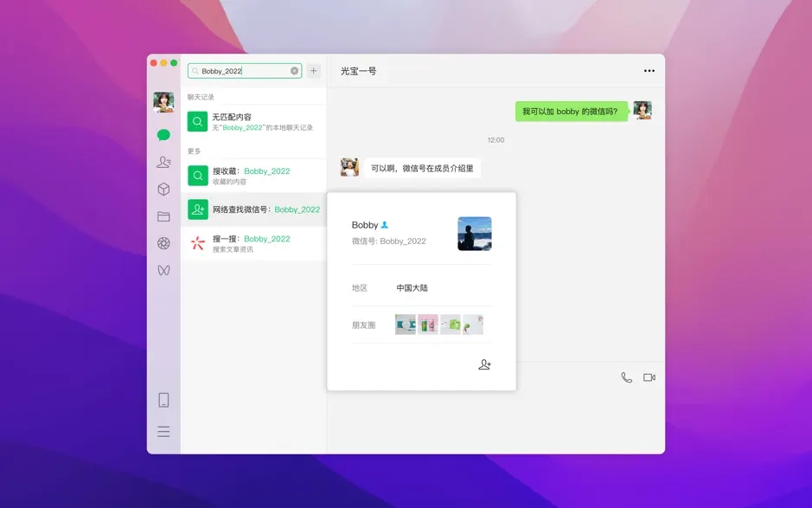Add Bobby as a friend
The height and width of the screenshot is (508, 812).
point(484,364)
